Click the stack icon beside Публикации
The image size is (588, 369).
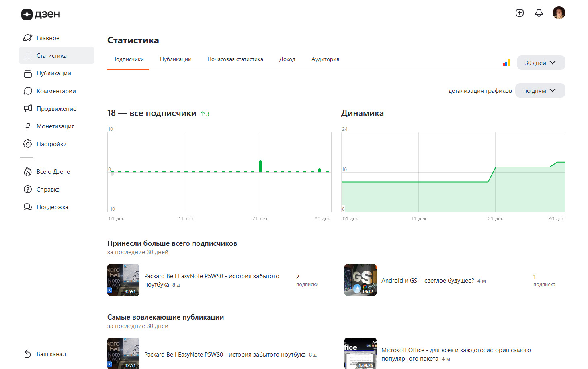click(x=28, y=73)
